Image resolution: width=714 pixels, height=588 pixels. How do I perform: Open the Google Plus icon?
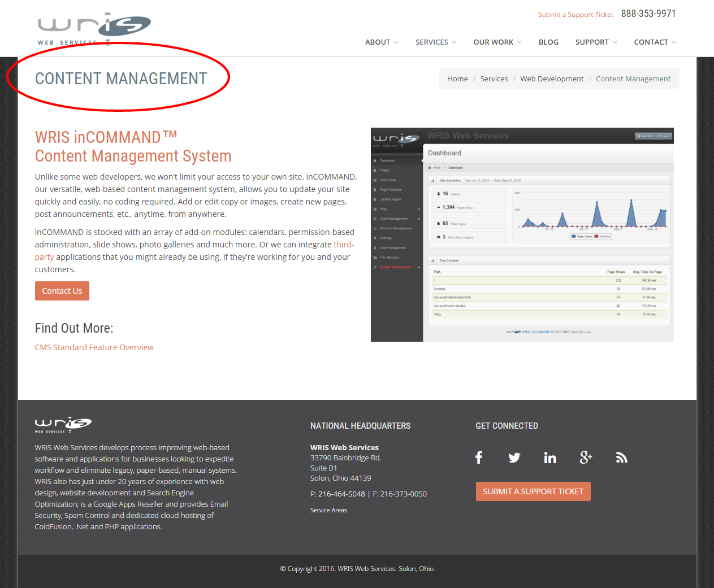[586, 458]
